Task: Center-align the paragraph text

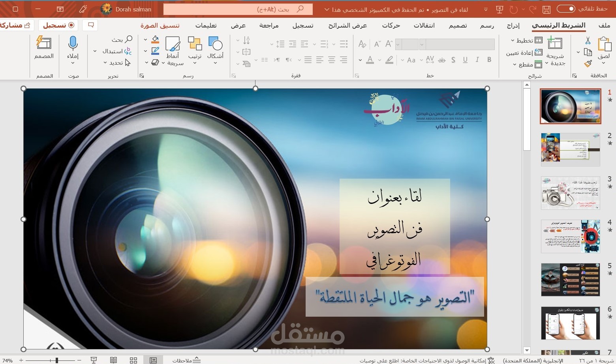Action: pyautogui.click(x=332, y=60)
